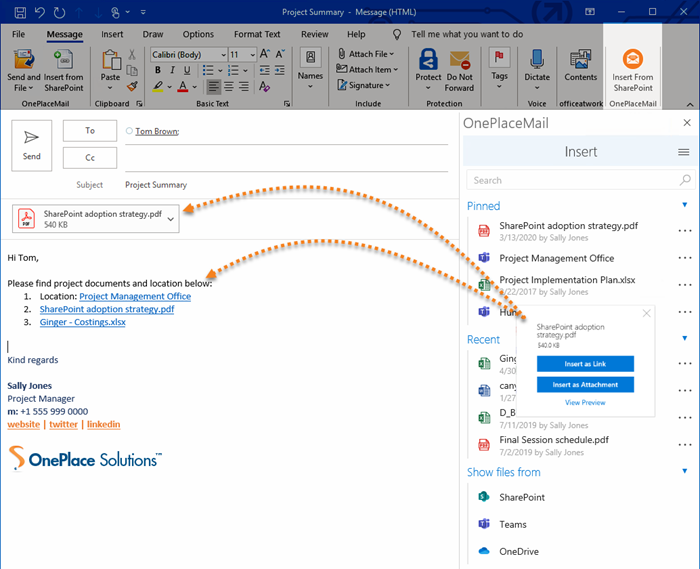Toggle Bold formatting
The image size is (700, 569).
[158, 70]
